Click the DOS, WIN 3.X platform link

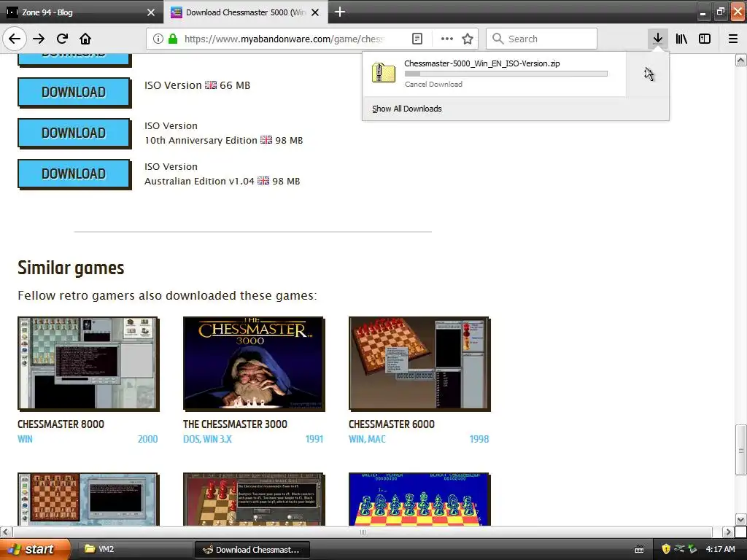(x=207, y=439)
